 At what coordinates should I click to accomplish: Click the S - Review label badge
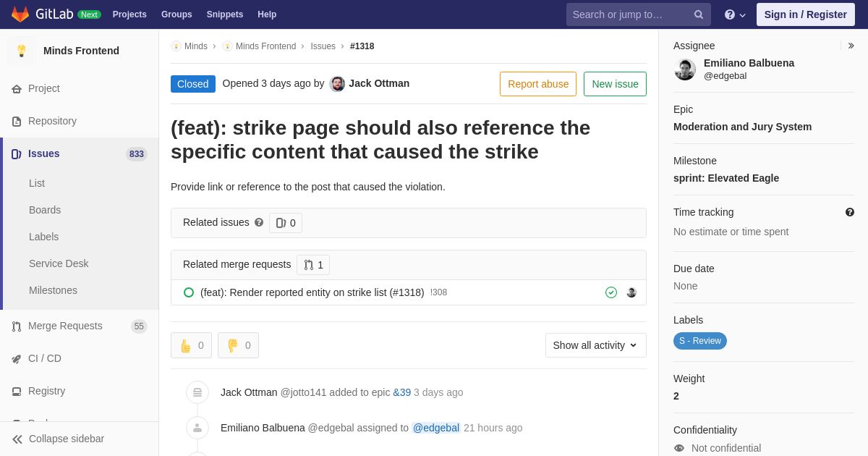point(700,341)
